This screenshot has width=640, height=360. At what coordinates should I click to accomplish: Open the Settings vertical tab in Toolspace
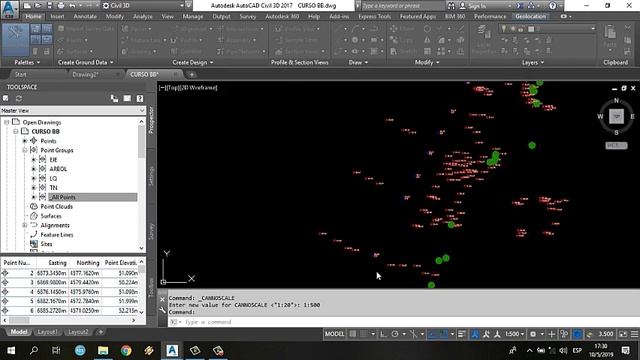[151, 176]
